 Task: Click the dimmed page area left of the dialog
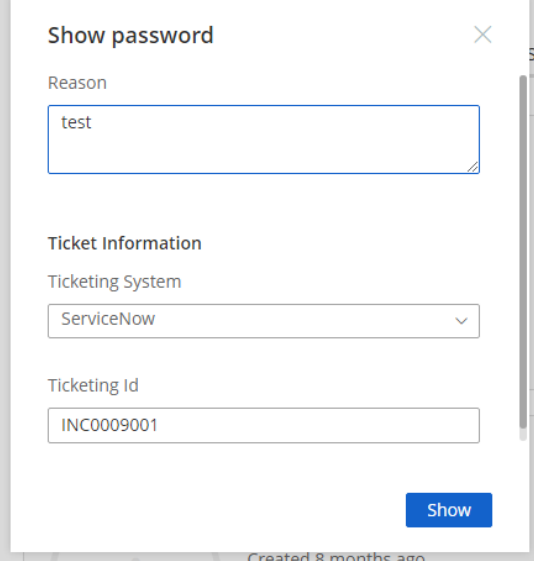pos(5,280)
